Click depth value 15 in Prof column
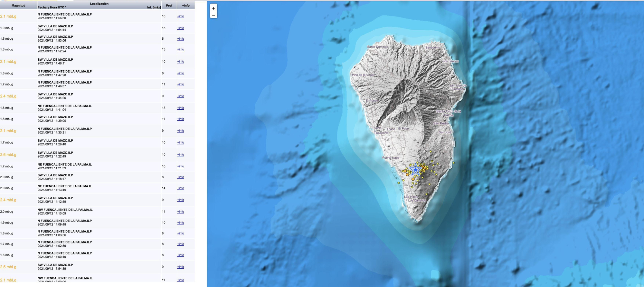This screenshot has height=287, width=644. (x=164, y=28)
